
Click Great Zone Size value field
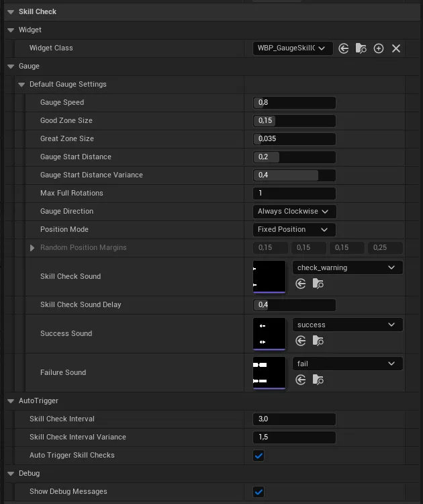point(294,139)
